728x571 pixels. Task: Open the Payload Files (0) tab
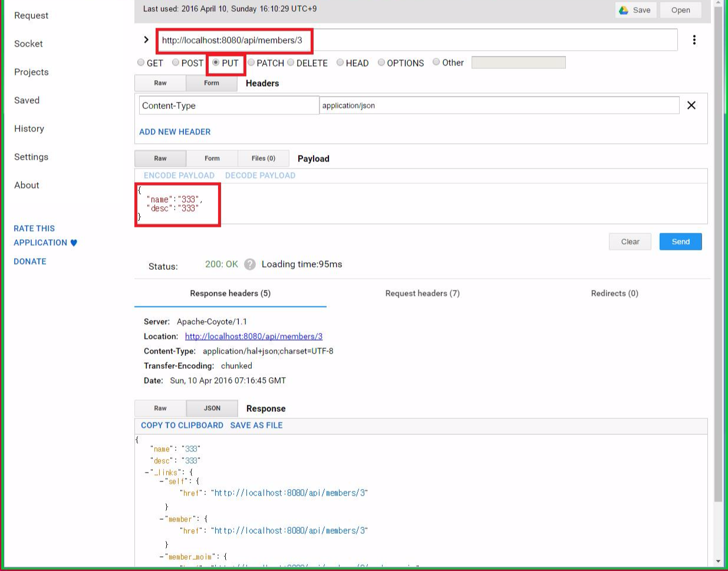point(263,159)
